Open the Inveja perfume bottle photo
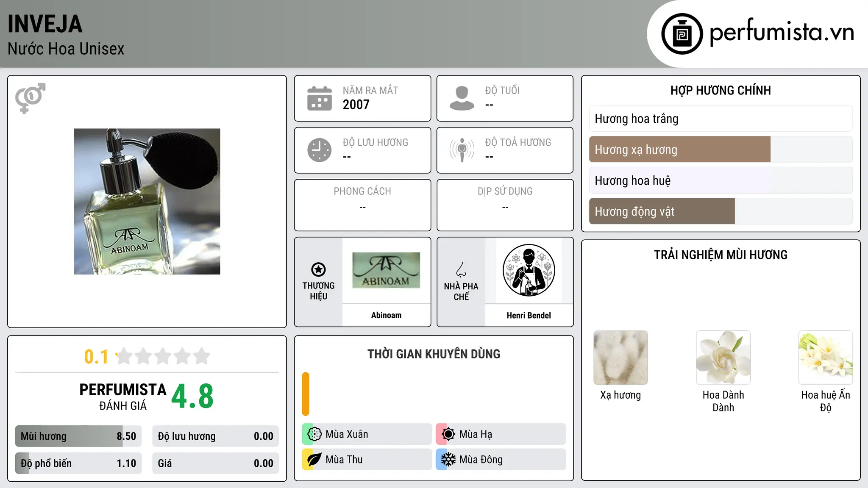The image size is (868, 488). point(147,202)
